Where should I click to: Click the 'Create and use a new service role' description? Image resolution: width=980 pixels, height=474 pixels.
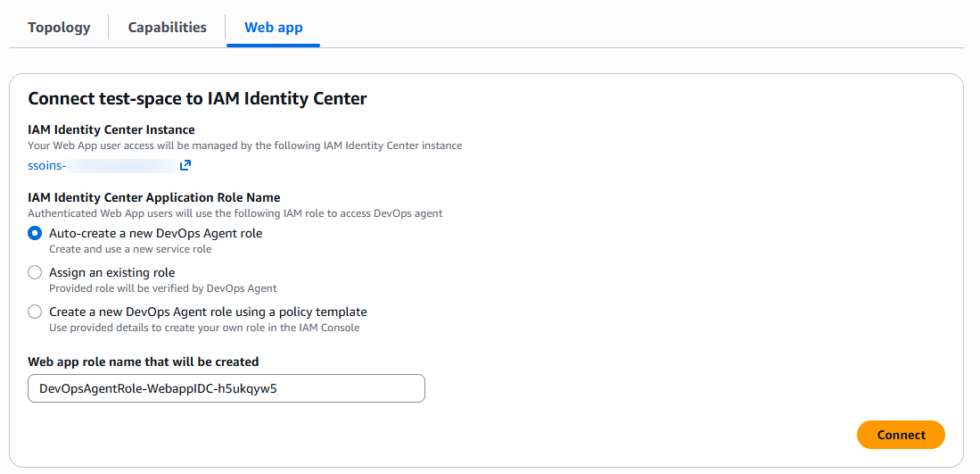coord(130,249)
